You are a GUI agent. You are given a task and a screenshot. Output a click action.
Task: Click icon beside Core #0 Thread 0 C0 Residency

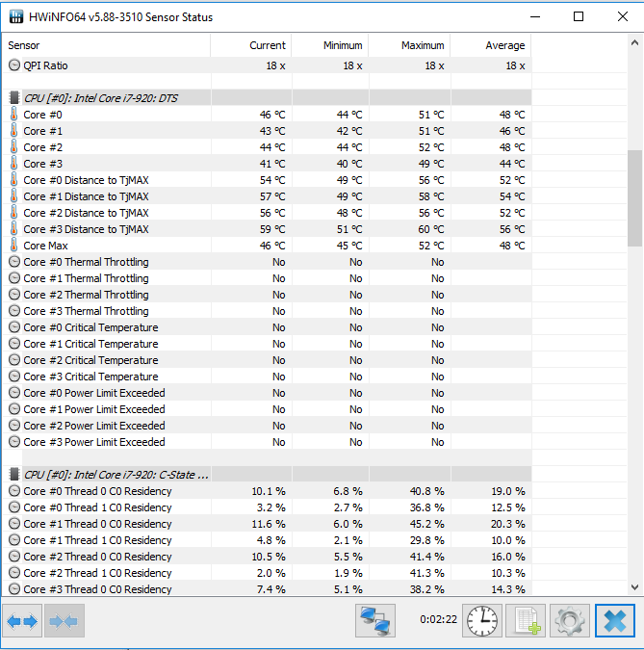coord(14,491)
